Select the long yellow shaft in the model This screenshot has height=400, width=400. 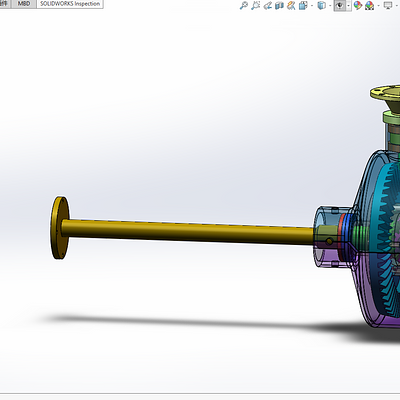point(188,230)
